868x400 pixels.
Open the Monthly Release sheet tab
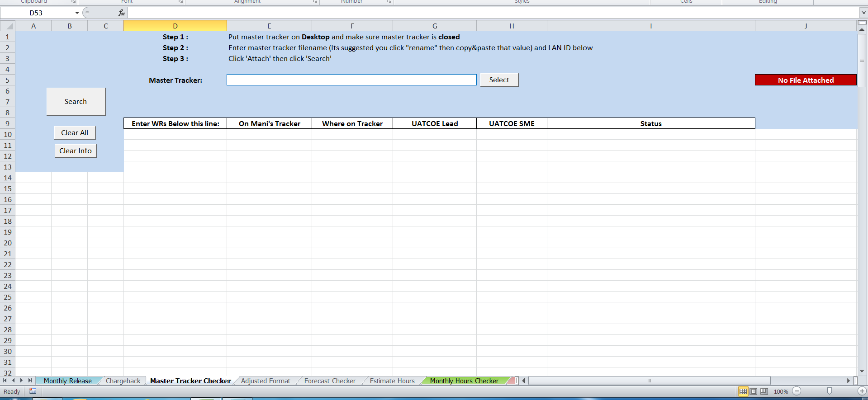(x=68, y=381)
